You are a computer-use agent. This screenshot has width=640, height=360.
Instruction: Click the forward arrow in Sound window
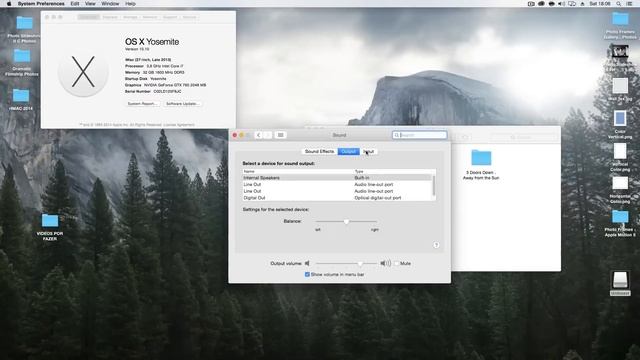click(x=268, y=135)
